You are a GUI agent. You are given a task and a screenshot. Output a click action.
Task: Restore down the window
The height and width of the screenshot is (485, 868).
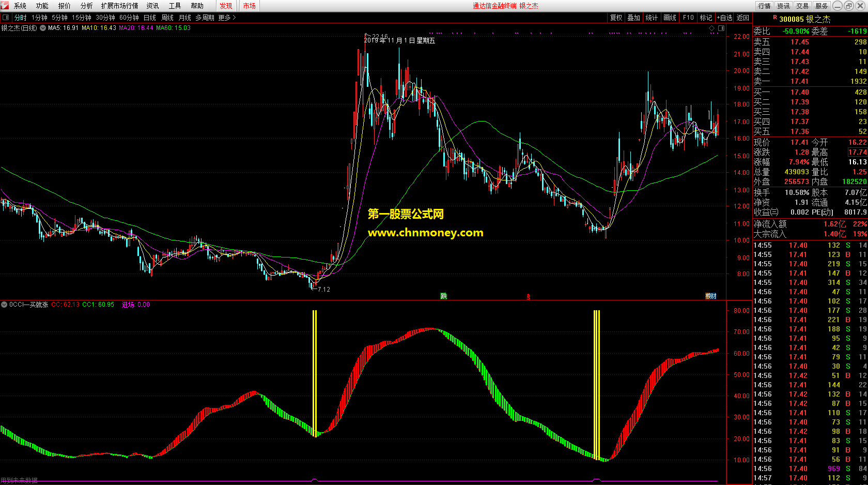(x=849, y=6)
